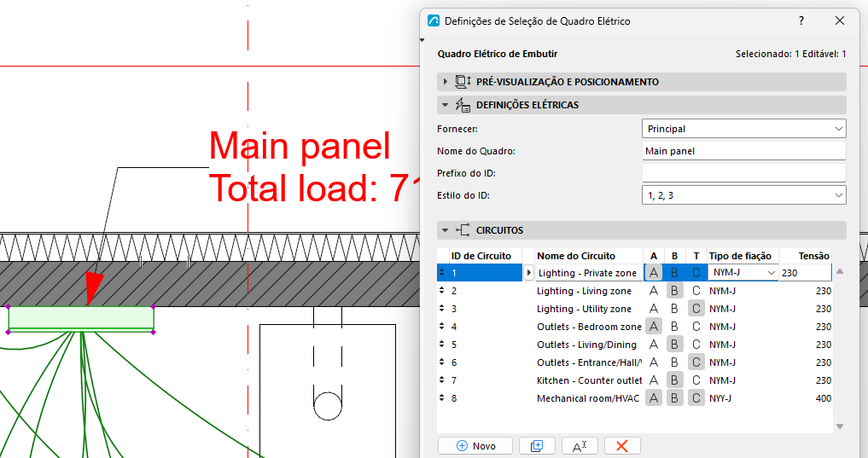Toggle phase C for Lighting - Utility zone

tap(696, 309)
